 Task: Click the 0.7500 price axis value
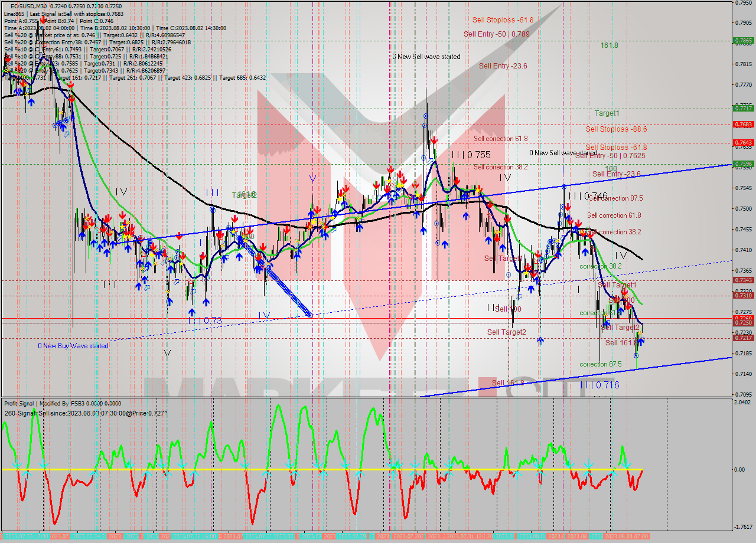[x=744, y=208]
